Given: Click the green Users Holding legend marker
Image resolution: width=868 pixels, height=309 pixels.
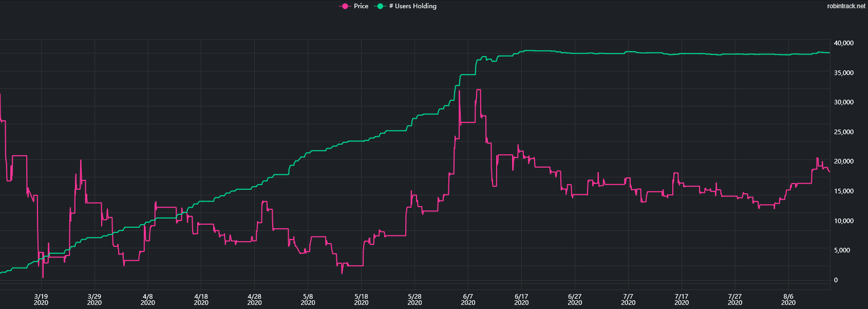Looking at the screenshot, I should [x=381, y=6].
